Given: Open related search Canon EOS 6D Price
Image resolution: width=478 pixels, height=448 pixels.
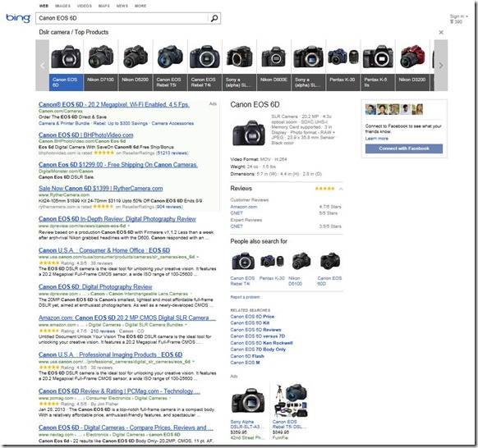Looking at the screenshot, I should pos(252,317).
